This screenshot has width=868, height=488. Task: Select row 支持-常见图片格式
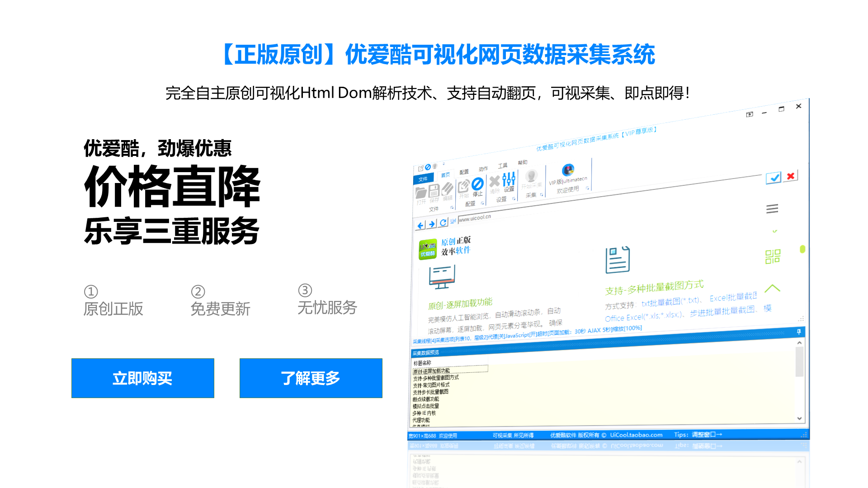(431, 385)
